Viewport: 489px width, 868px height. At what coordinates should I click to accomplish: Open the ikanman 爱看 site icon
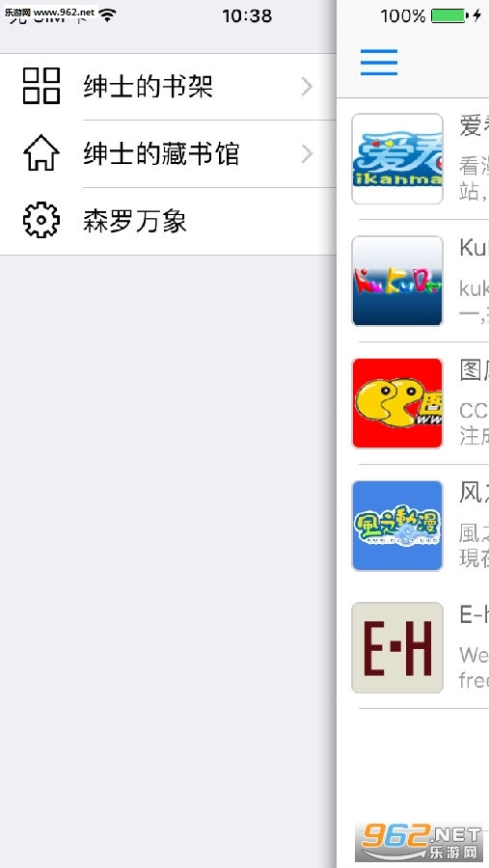[397, 159]
